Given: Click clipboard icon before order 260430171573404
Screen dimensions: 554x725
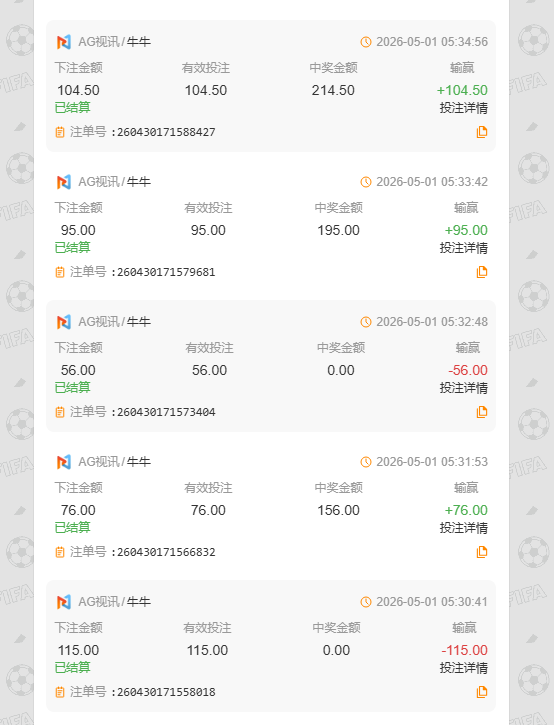Looking at the screenshot, I should (60, 412).
